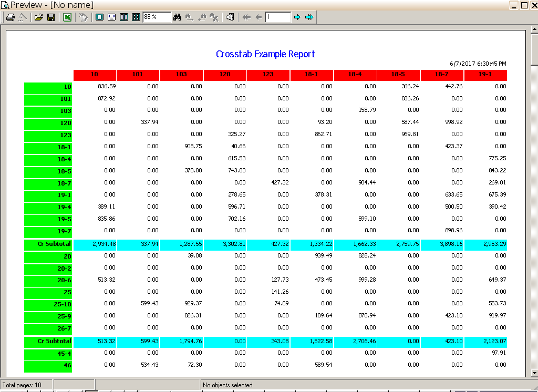Select red column header 18-5

pyautogui.click(x=398, y=75)
